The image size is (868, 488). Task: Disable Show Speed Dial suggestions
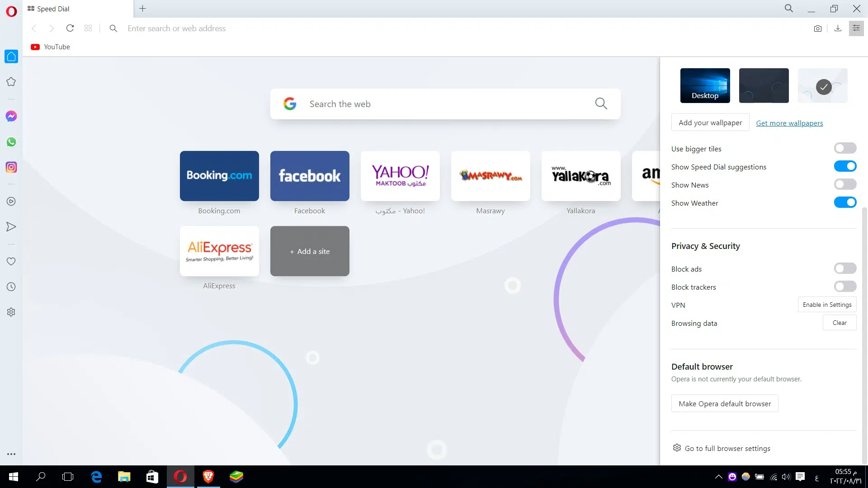845,166
